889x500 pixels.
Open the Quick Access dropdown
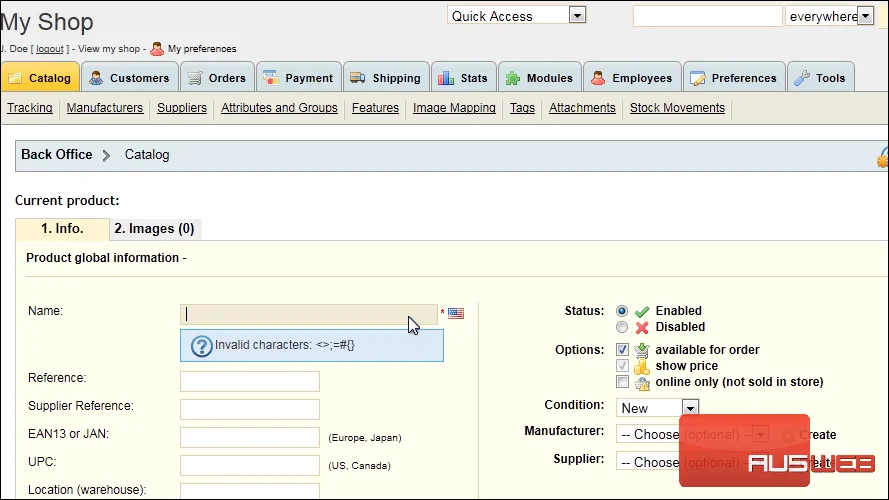click(516, 15)
